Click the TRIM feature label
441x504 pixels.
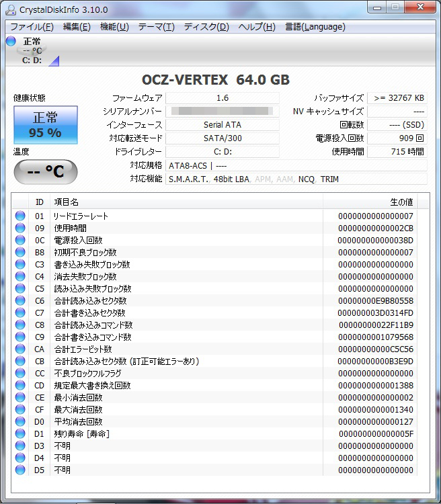(329, 179)
